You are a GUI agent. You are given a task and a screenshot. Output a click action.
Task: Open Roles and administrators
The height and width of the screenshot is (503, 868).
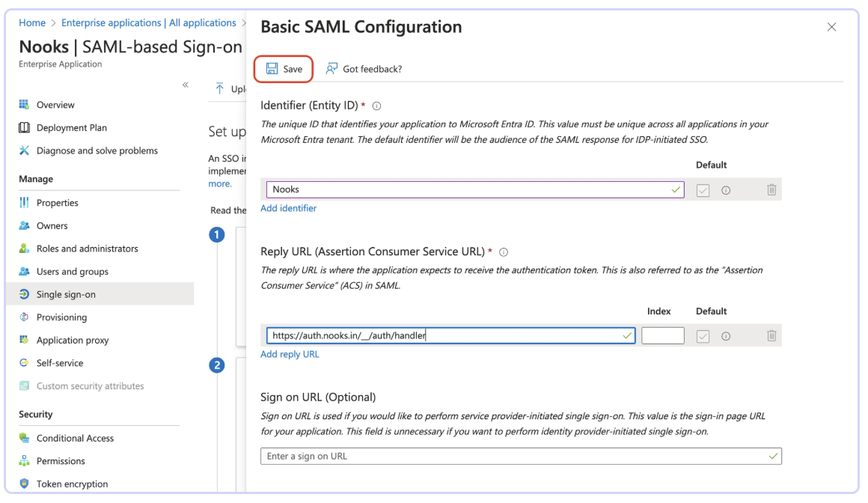coord(87,249)
